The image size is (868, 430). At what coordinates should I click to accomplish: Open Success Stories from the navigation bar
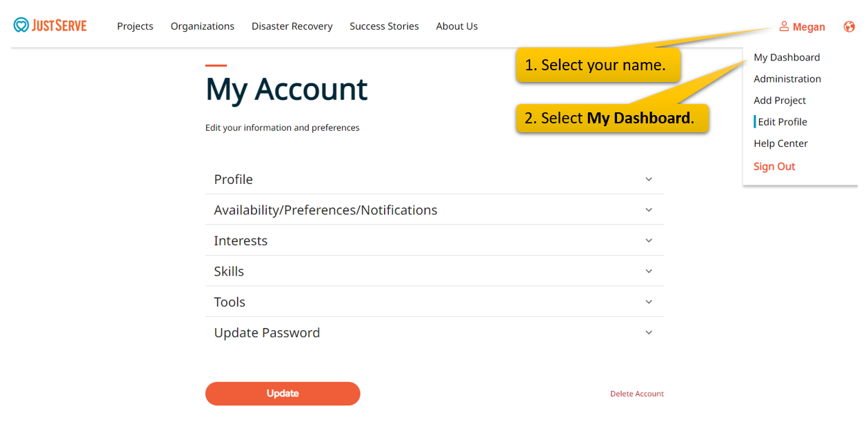tap(384, 26)
